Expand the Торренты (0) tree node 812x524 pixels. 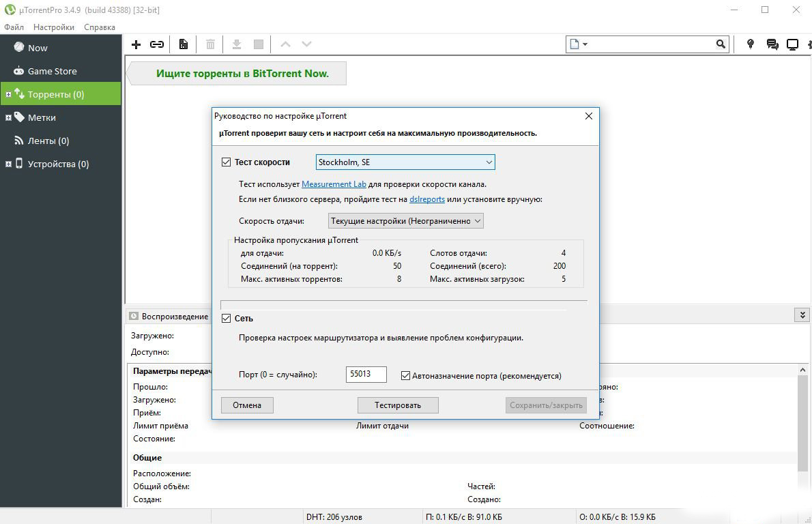(x=8, y=94)
